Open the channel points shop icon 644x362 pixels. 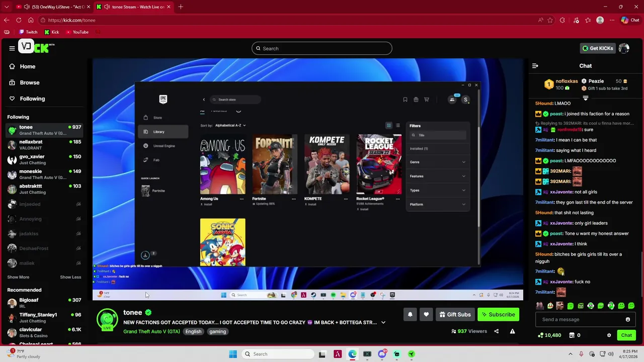click(572, 335)
